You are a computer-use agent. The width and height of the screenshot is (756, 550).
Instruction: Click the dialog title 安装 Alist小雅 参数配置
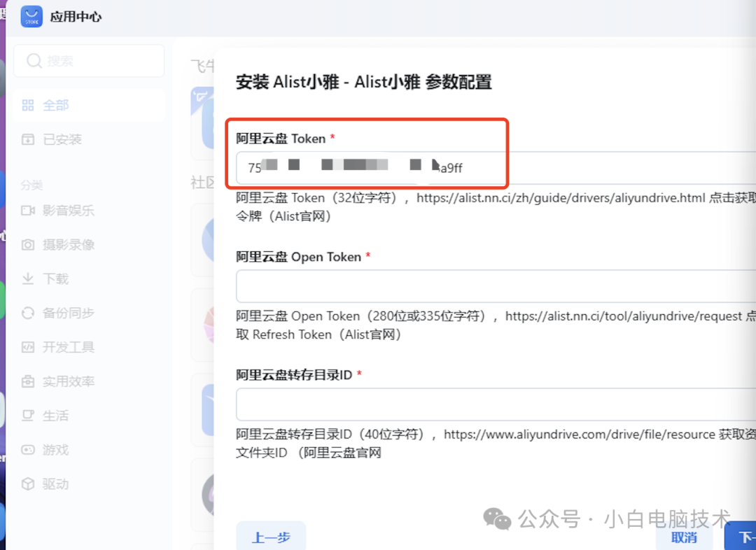(363, 82)
